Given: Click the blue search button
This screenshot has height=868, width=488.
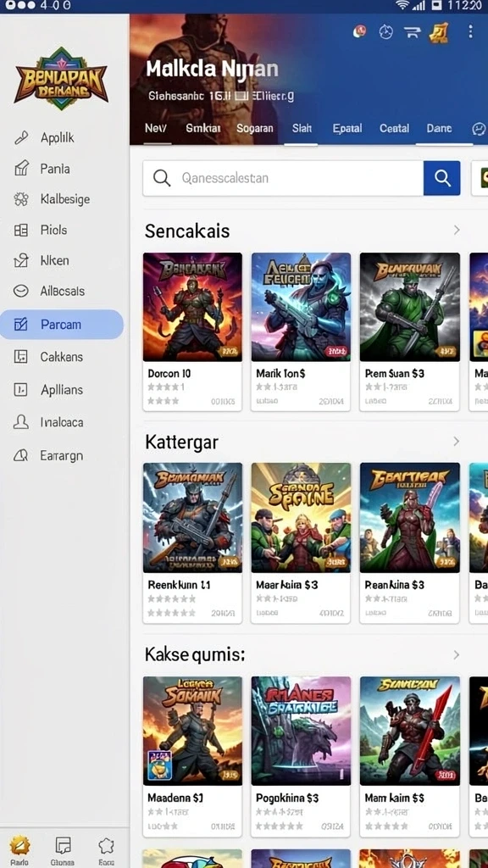Looking at the screenshot, I should (x=441, y=178).
